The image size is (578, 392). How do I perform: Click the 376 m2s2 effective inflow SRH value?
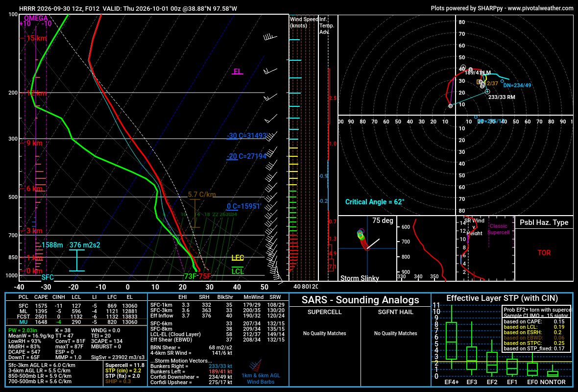85,245
